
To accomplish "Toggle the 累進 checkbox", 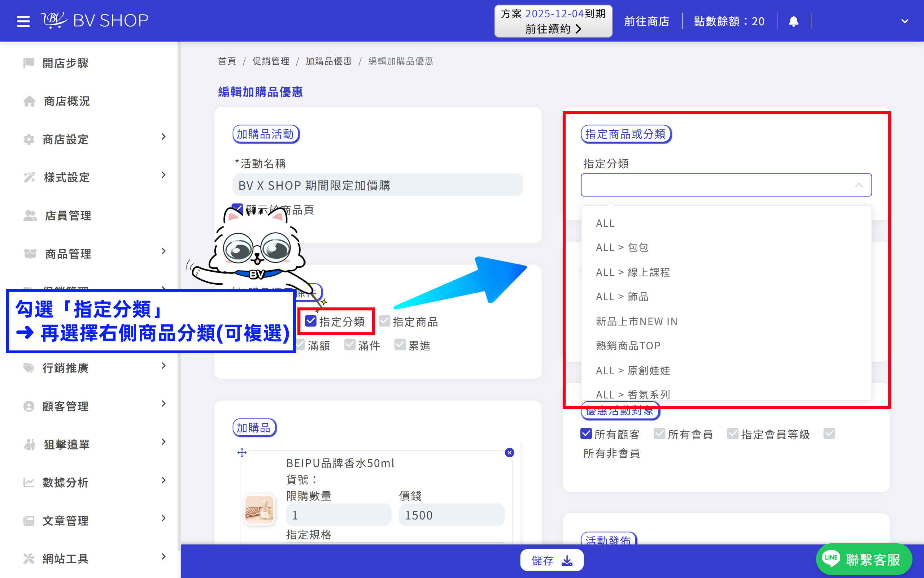I will pyautogui.click(x=400, y=345).
